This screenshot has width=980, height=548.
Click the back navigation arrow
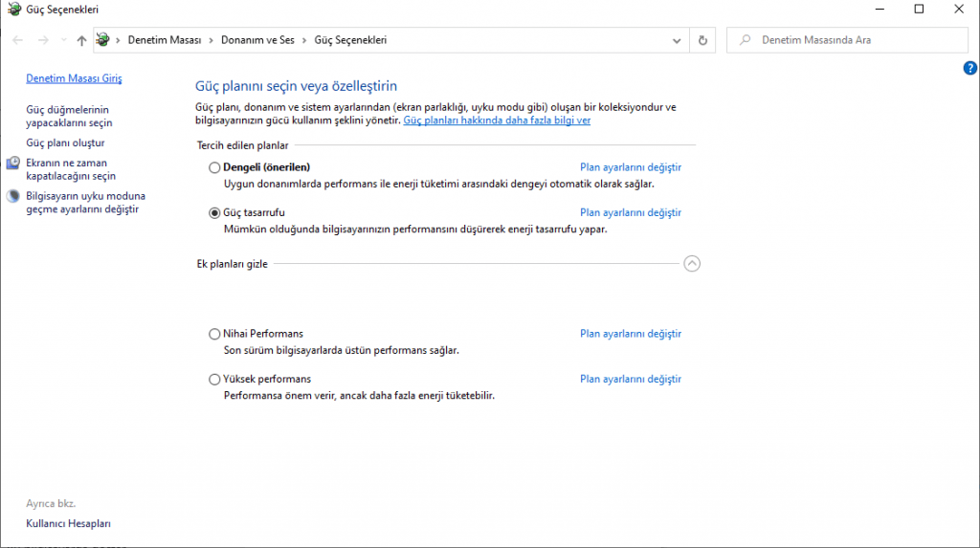17,40
